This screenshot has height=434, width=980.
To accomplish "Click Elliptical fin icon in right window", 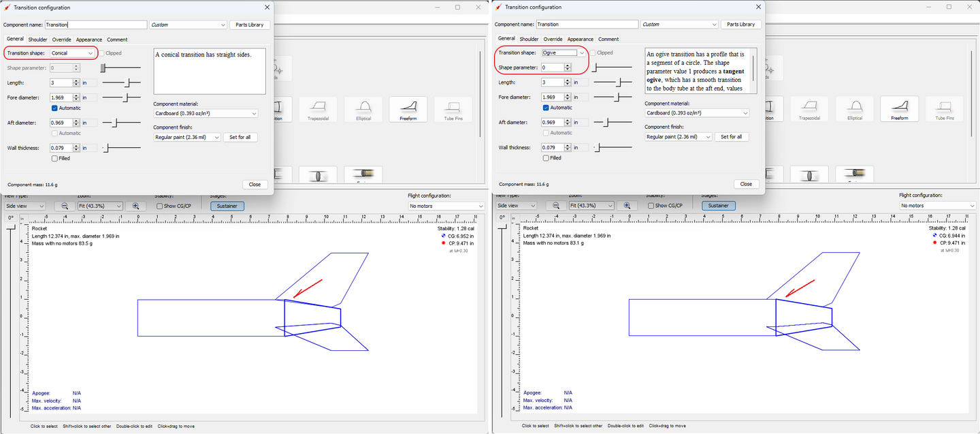I will [x=855, y=109].
